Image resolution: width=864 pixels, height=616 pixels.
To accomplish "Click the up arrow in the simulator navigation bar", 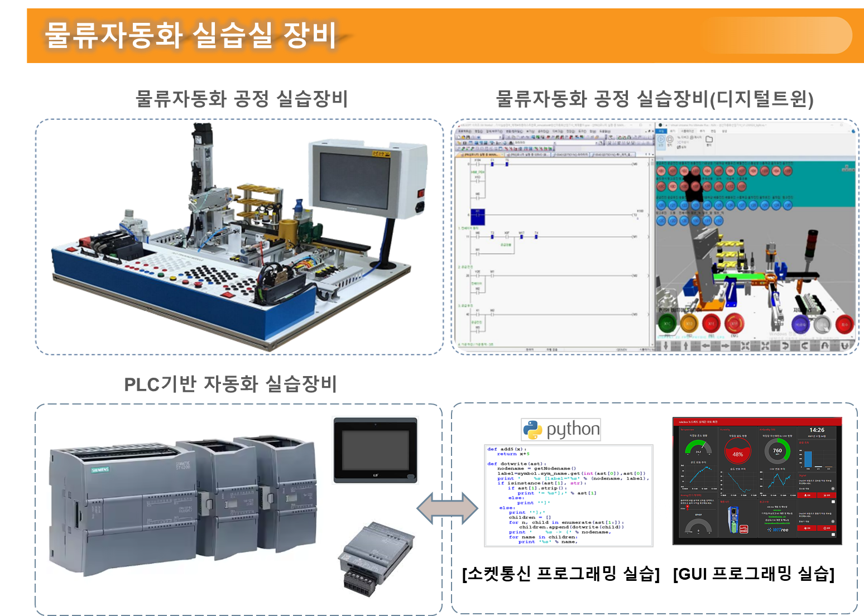I will 686,345.
